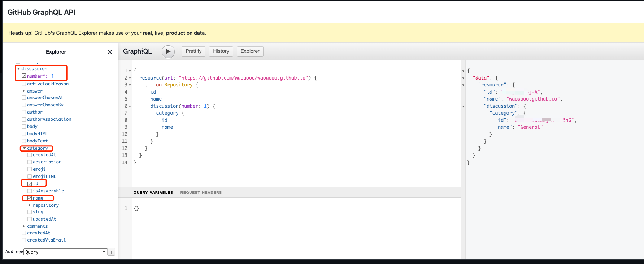Check the createdViaEmail field
This screenshot has width=644, height=264.
(24, 240)
